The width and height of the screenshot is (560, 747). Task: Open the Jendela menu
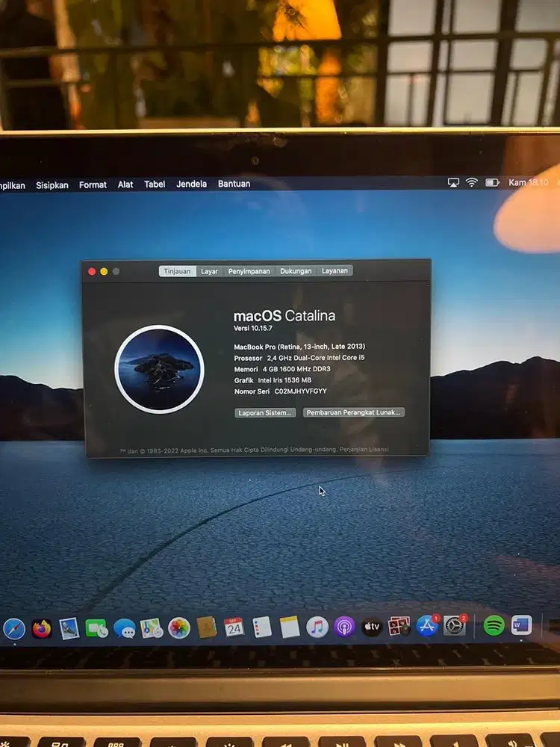[x=191, y=184]
